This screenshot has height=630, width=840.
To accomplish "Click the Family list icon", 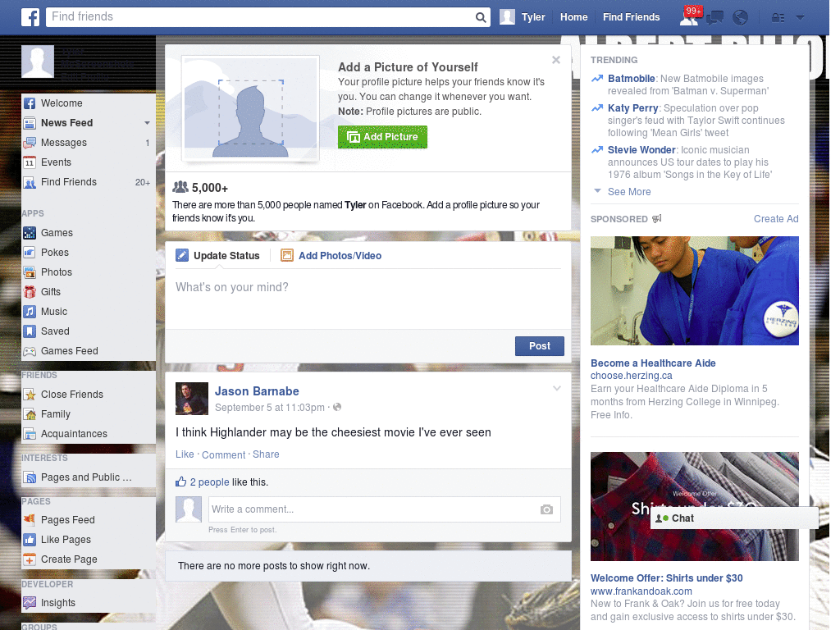I will [x=30, y=414].
